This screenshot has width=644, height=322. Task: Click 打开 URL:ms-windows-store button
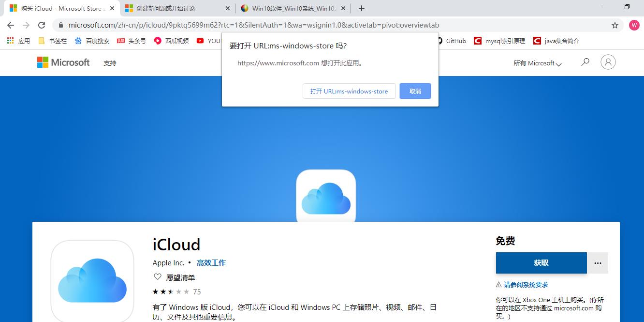pyautogui.click(x=349, y=91)
